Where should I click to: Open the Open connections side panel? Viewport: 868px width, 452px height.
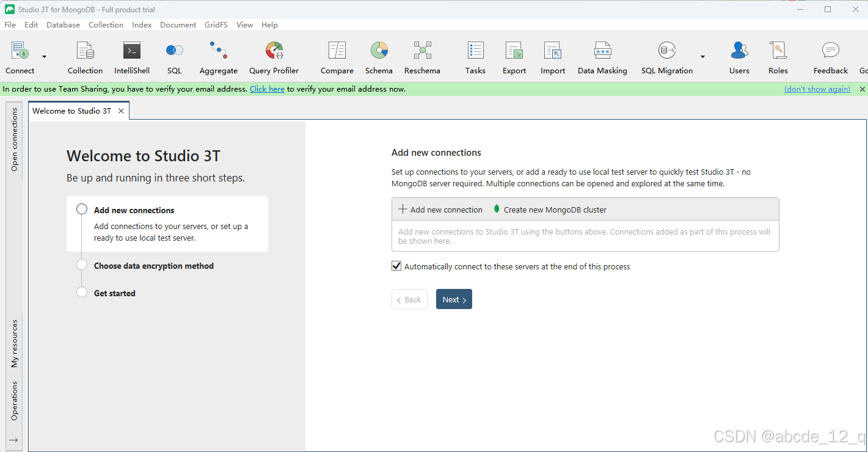point(15,139)
